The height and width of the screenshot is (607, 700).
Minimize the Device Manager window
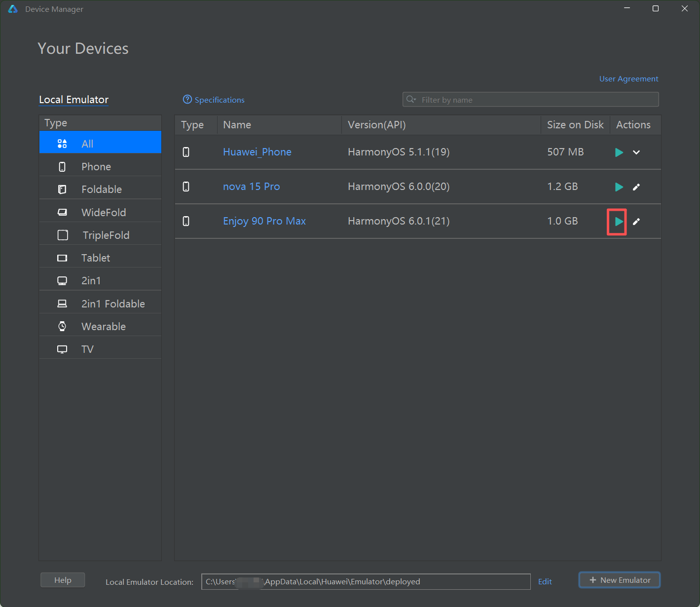(x=627, y=8)
